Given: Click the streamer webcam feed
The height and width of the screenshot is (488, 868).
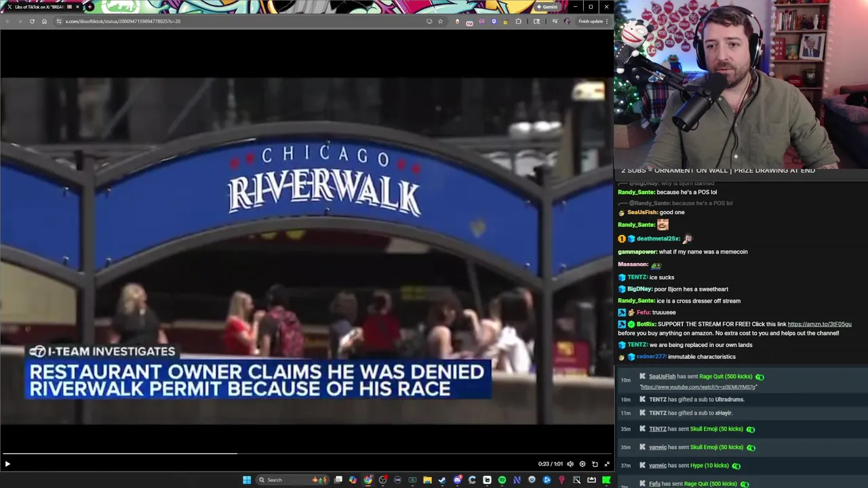Looking at the screenshot, I should coord(741,83).
